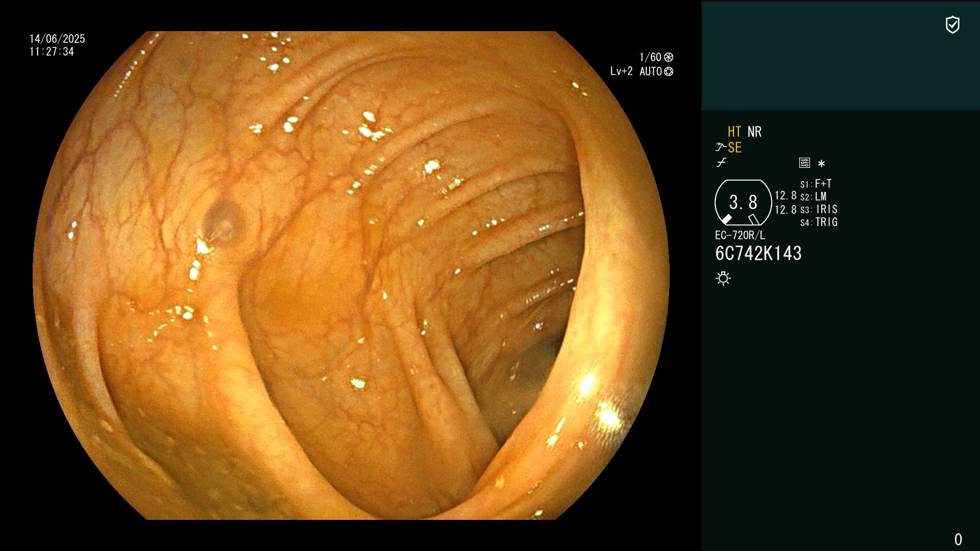Select the S3: IRIS switch assignment
Image resolution: width=980 pixels, height=551 pixels.
(x=819, y=209)
